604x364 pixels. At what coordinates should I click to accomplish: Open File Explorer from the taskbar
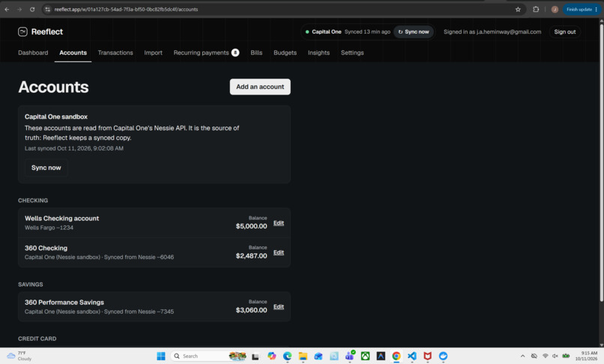pos(303,356)
